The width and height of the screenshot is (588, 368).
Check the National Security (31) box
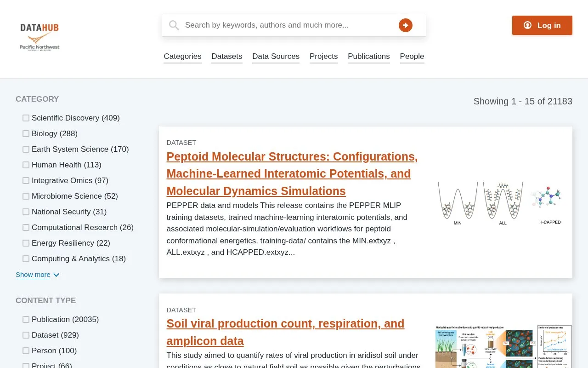coord(26,212)
